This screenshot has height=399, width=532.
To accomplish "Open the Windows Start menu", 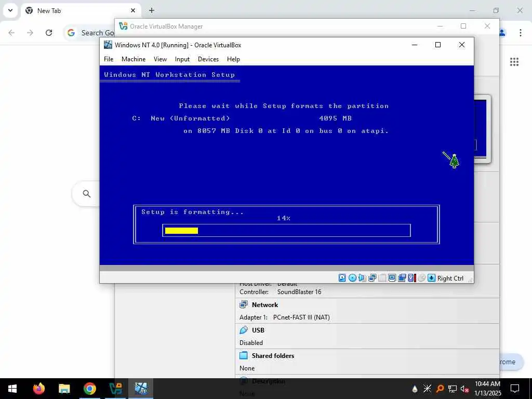I will coord(12,389).
